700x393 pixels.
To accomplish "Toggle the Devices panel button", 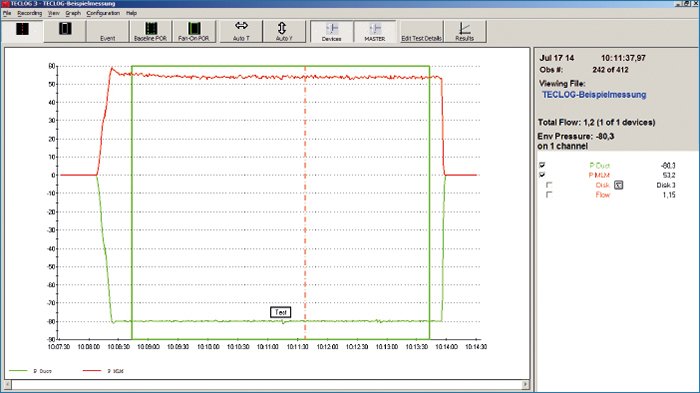I will 331,32.
